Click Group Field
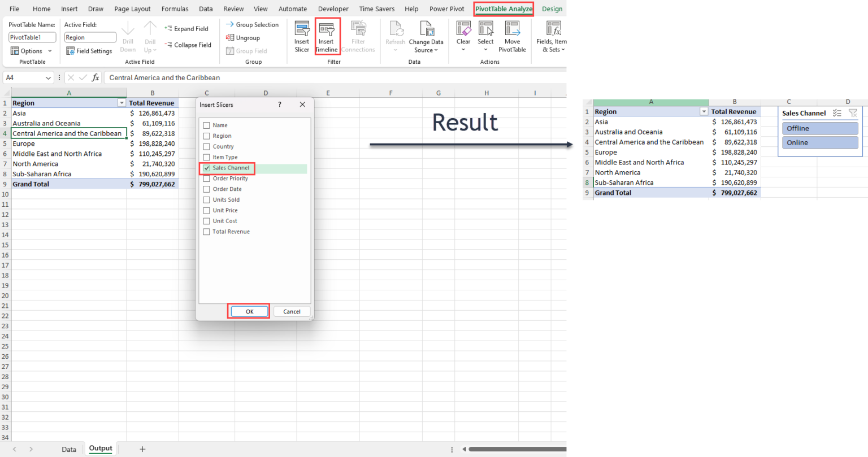 click(x=246, y=51)
